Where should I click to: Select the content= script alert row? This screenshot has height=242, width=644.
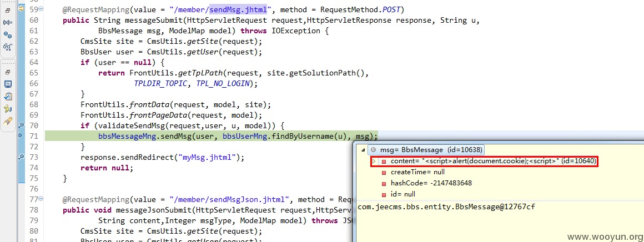pyautogui.click(x=484, y=161)
